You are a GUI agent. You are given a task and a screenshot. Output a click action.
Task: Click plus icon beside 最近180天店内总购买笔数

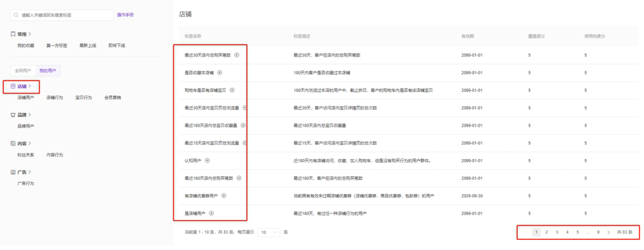(x=239, y=178)
